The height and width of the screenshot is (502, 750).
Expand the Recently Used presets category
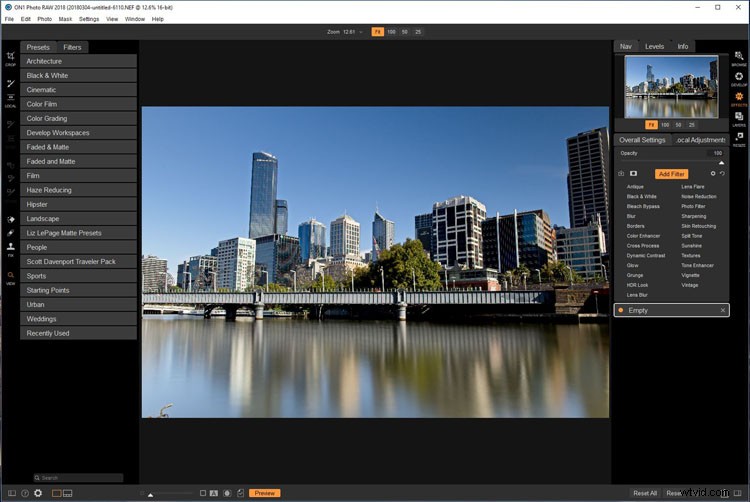tap(78, 333)
